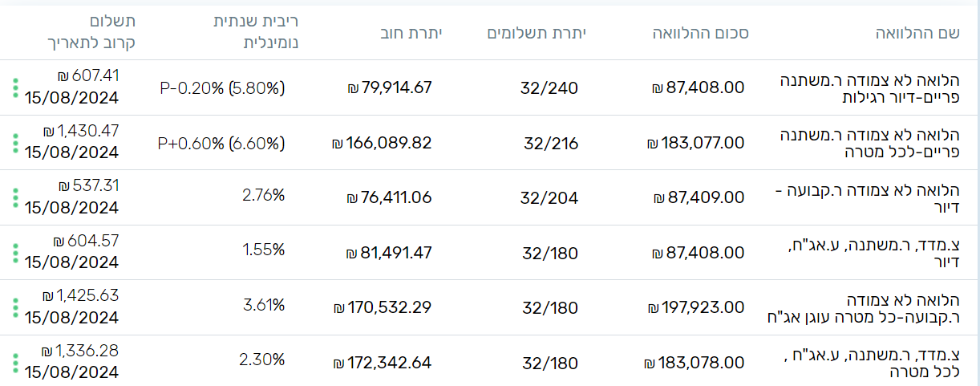The height and width of the screenshot is (386, 980).
Task: Open the three-dot menu for the 537.31 payment row
Action: (x=14, y=197)
